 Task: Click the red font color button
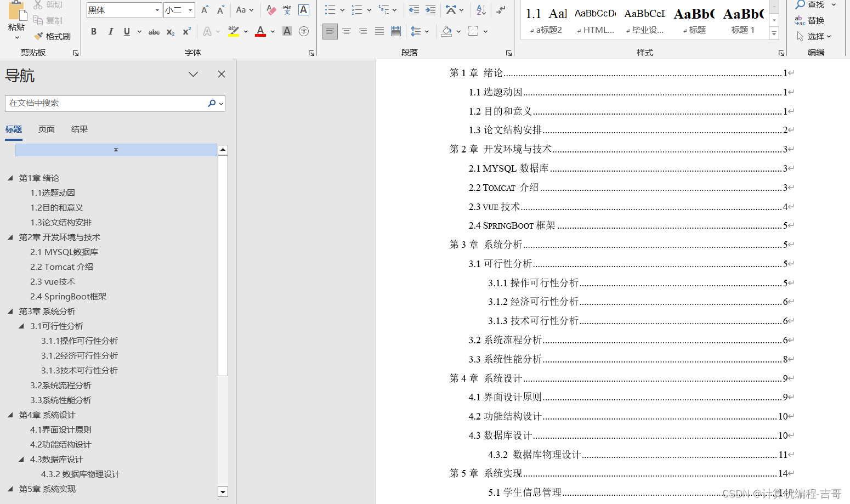coord(260,31)
